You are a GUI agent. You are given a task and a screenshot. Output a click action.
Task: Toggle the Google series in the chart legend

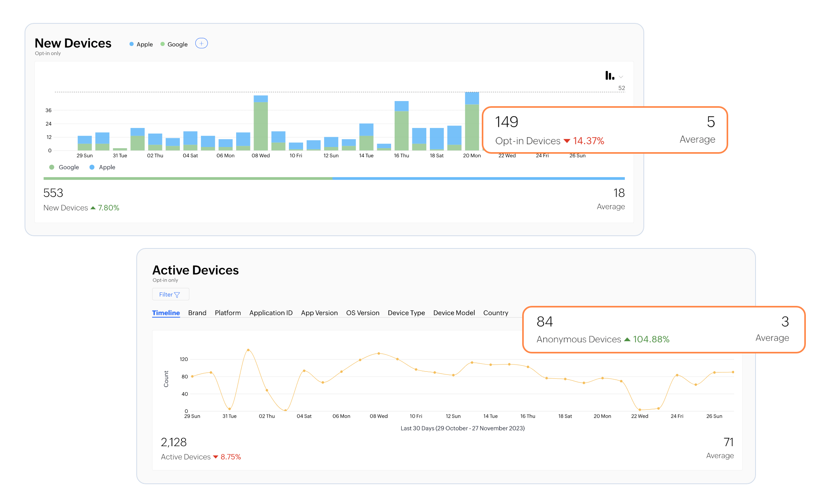(x=64, y=167)
